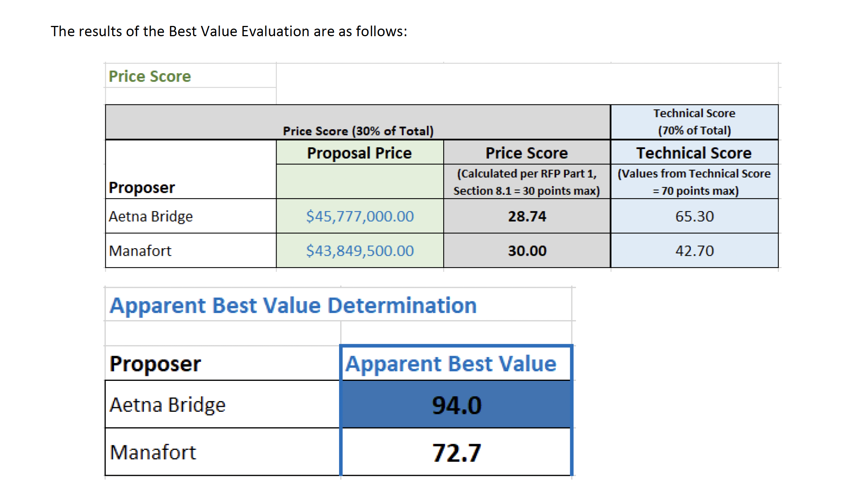Select Aetna Bridge in the best value table
The width and height of the screenshot is (859, 504).
[x=167, y=404]
